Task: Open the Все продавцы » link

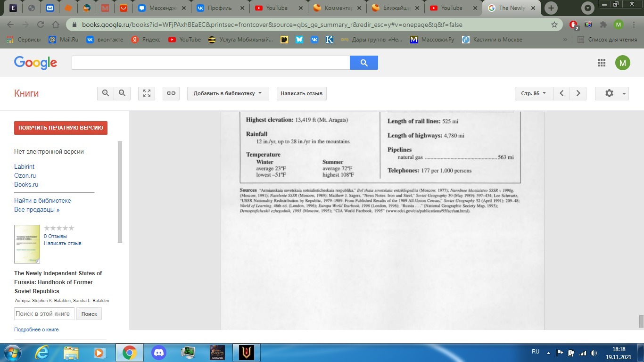Action: pyautogui.click(x=37, y=209)
